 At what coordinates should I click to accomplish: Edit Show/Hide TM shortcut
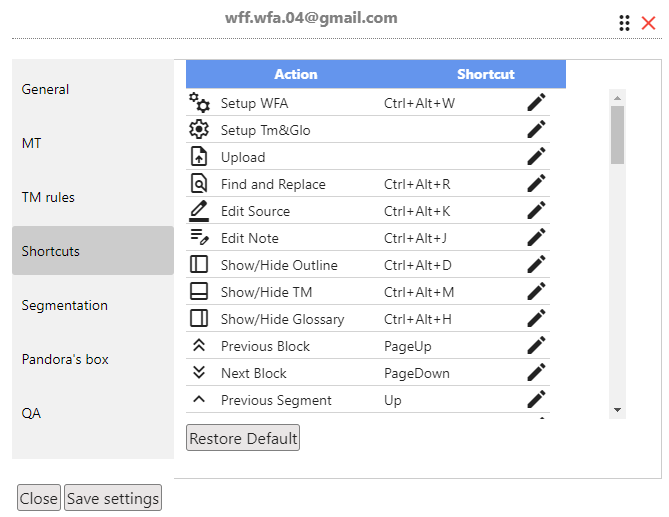pos(536,291)
